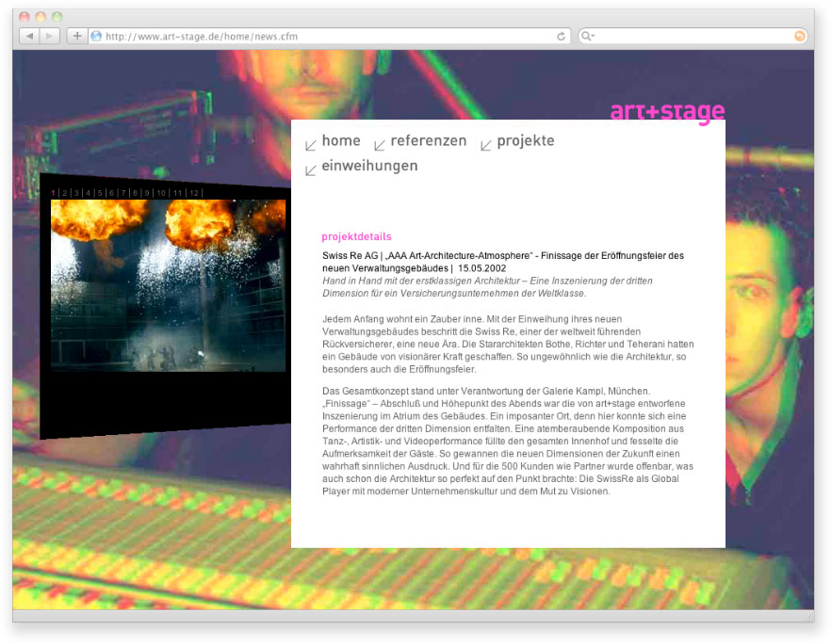Click the browser Back arrow button
Viewport: 832px width, 644px height.
pyautogui.click(x=29, y=36)
